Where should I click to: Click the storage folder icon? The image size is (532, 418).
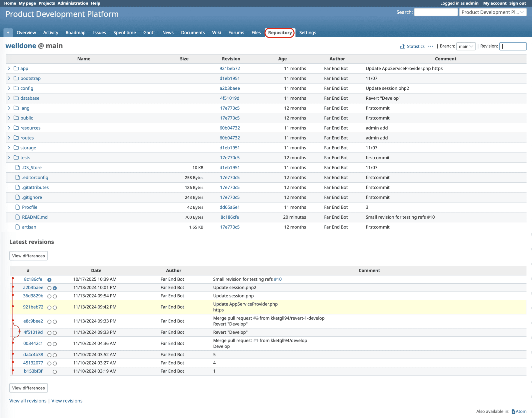pyautogui.click(x=16, y=148)
